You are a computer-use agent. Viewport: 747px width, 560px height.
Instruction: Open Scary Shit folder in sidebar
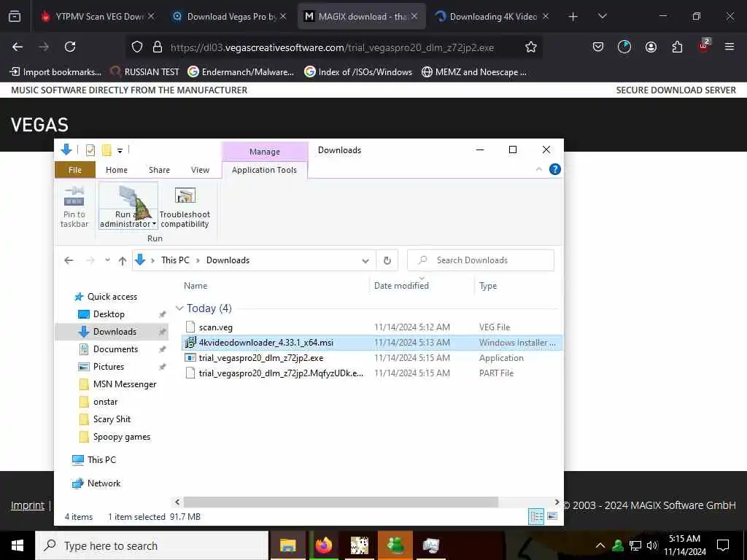112,419
